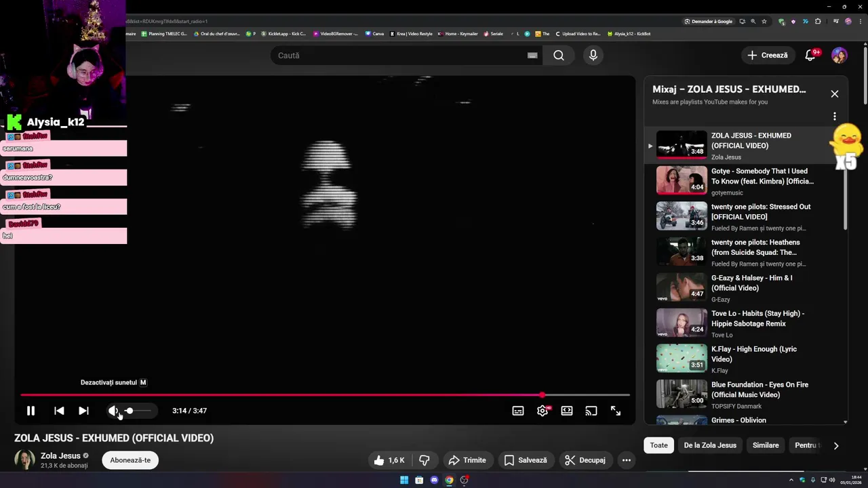Image resolution: width=868 pixels, height=488 pixels.
Task: Click the progress bar scrubber handle
Action: (542, 394)
